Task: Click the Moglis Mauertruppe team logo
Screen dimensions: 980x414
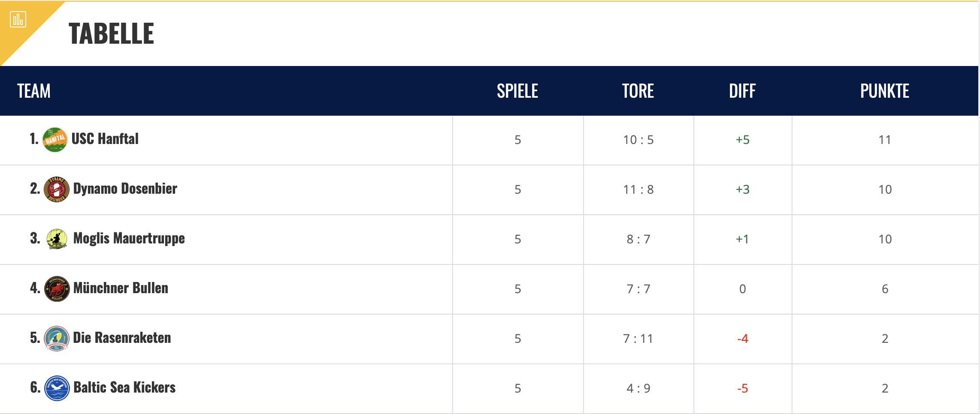Action: click(x=57, y=239)
